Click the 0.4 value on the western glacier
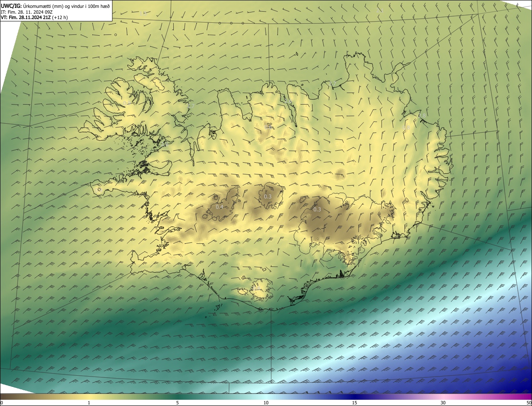 (x=219, y=207)
